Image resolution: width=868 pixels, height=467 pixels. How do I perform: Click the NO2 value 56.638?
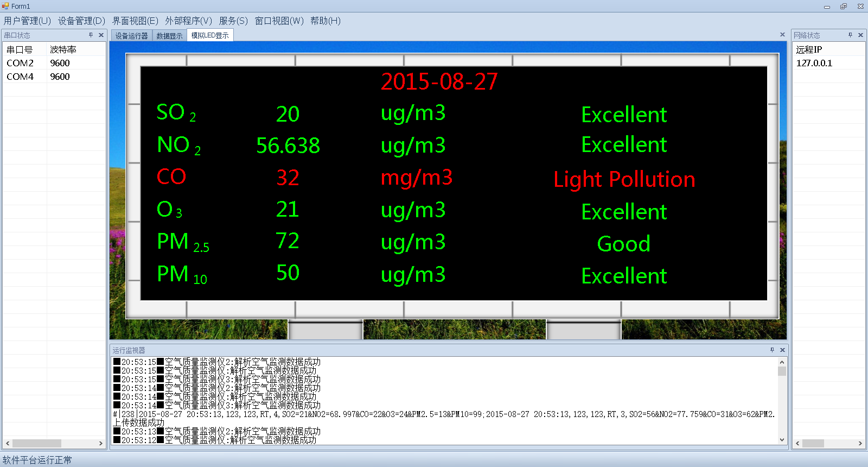coord(288,146)
